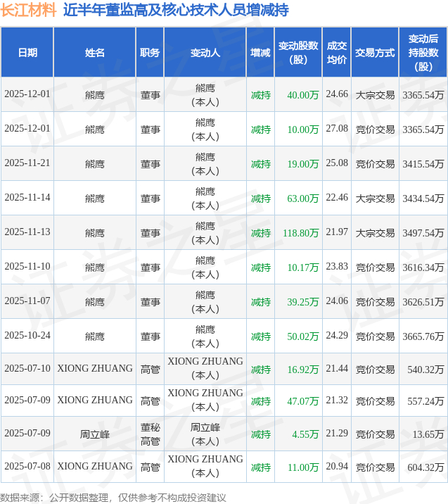The image size is (448, 504).
Task: Click the 3497.54万 holdings cell
Action: click(423, 233)
